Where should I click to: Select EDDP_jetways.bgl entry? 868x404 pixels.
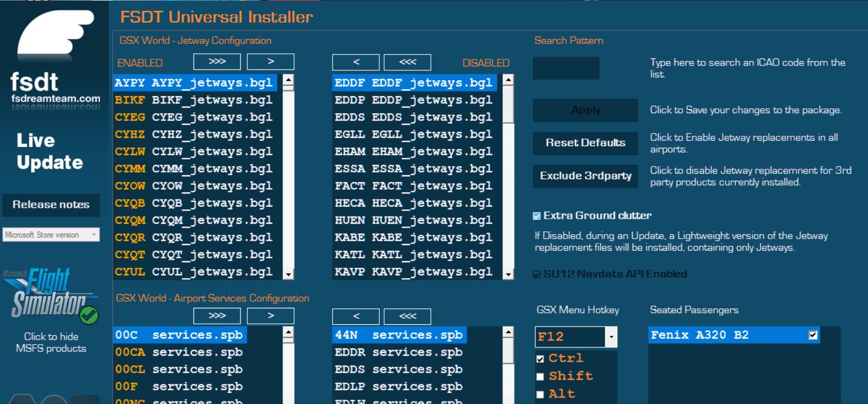pos(415,100)
